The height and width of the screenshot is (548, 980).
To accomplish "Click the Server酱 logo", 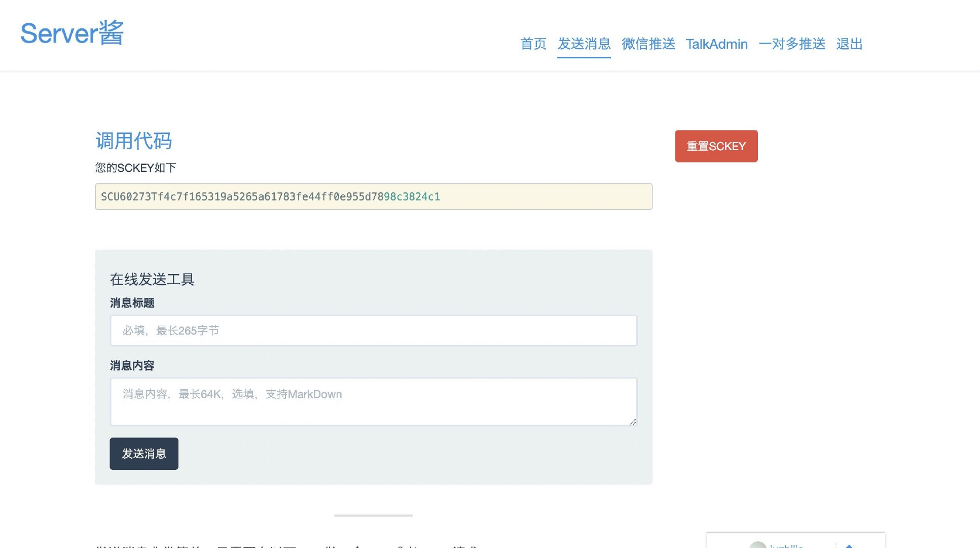I will coord(72,33).
